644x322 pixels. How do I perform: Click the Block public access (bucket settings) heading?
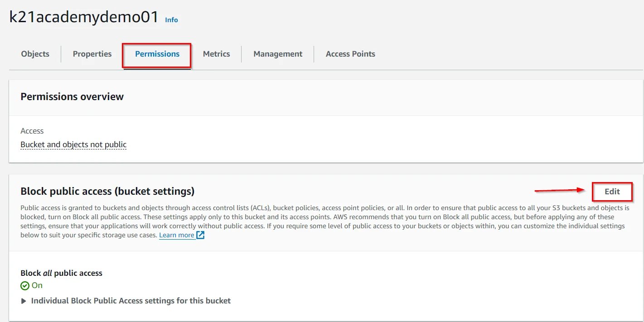pyautogui.click(x=107, y=192)
